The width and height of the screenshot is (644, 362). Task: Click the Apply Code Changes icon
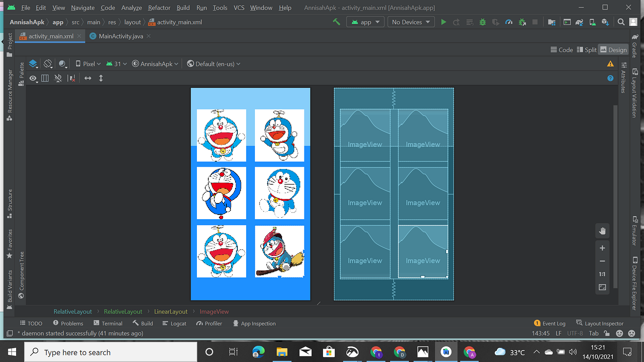(x=470, y=22)
